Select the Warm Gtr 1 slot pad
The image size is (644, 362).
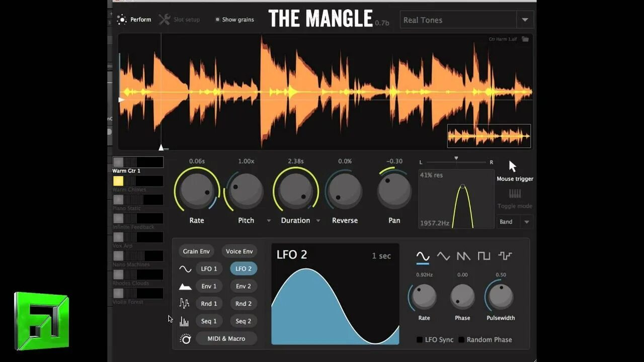pos(118,162)
